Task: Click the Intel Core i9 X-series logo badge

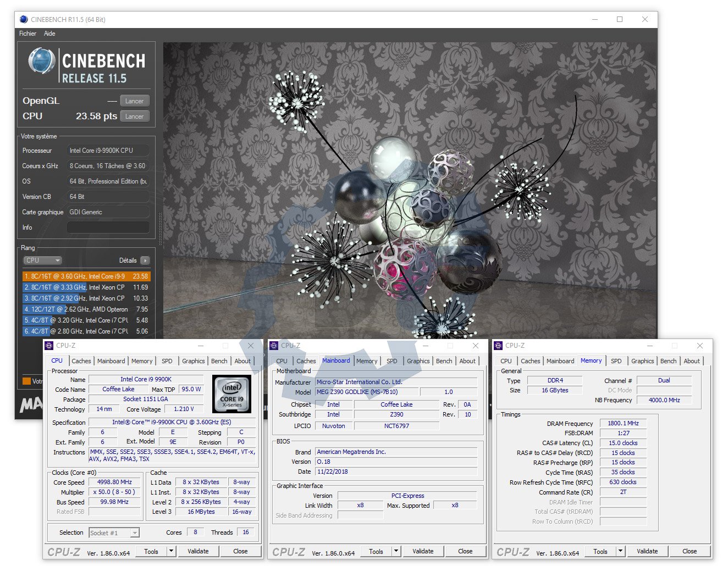Action: coord(232,394)
